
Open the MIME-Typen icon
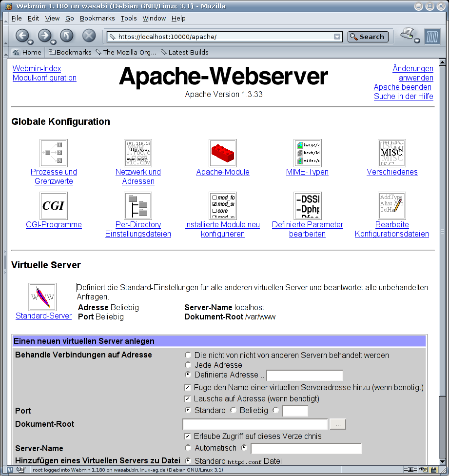(307, 153)
